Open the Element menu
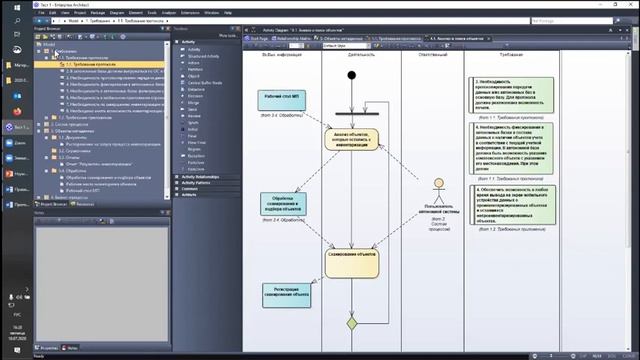Image resolution: width=640 pixels, height=360 pixels. tap(136, 13)
